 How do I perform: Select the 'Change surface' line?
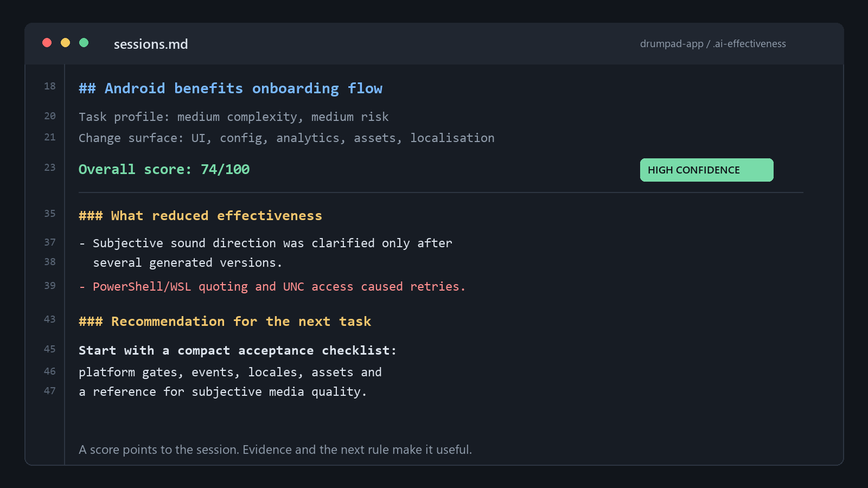(x=286, y=138)
